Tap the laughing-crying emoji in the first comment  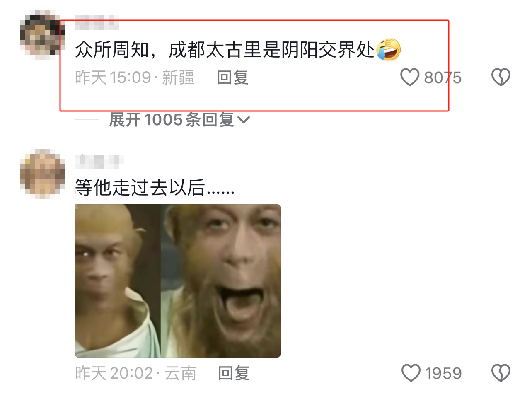[x=389, y=50]
